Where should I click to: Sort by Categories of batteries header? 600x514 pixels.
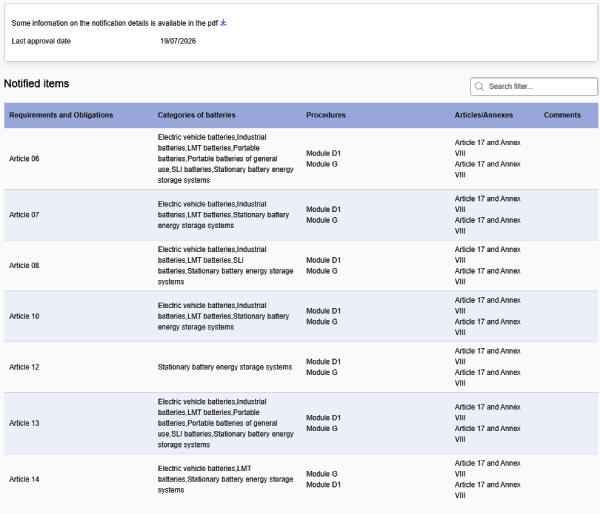[x=196, y=115]
